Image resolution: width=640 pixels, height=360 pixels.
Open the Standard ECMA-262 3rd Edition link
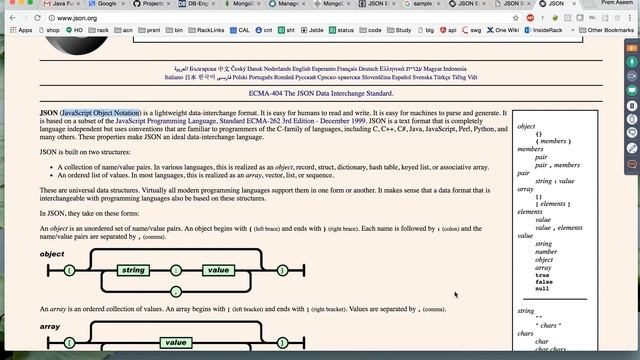coord(293,121)
